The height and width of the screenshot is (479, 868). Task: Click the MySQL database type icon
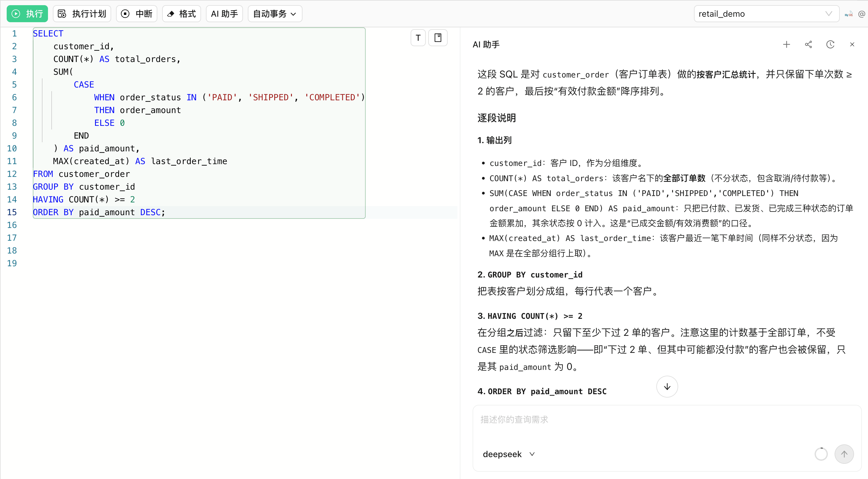[849, 14]
